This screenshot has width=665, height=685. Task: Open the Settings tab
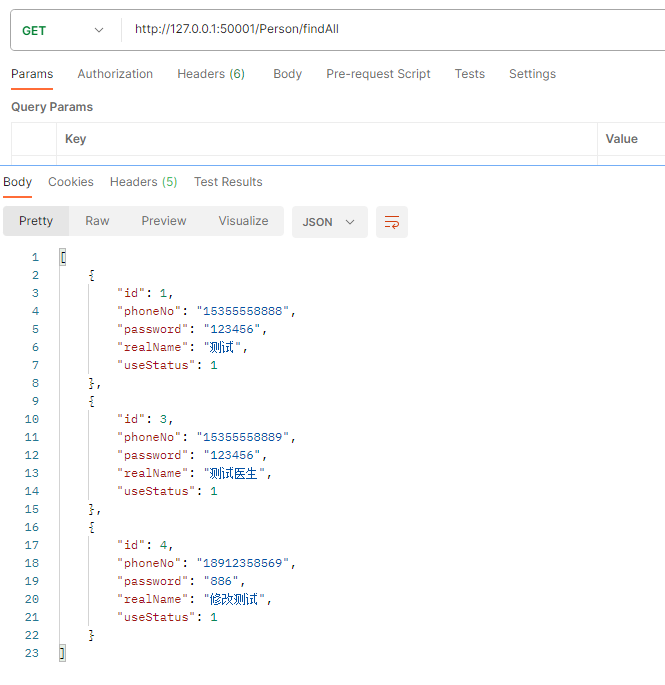tap(532, 74)
